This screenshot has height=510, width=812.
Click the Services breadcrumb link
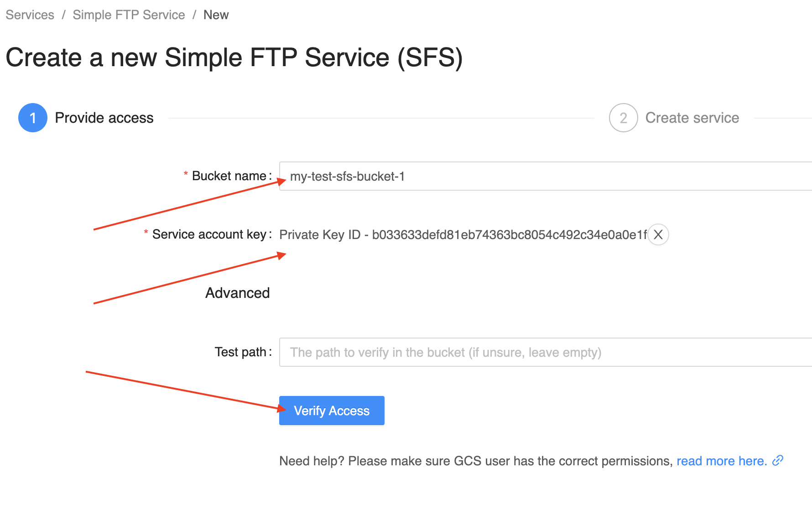[x=30, y=15]
